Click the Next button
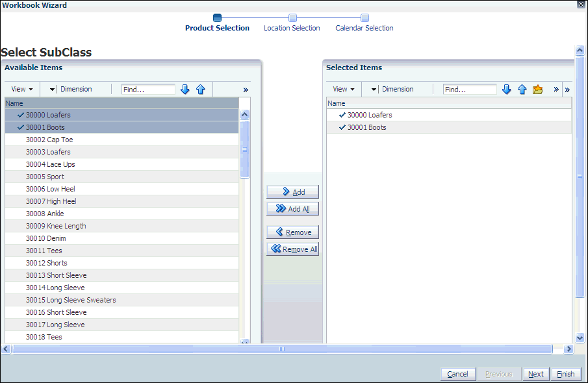The image size is (588, 383). pyautogui.click(x=536, y=374)
